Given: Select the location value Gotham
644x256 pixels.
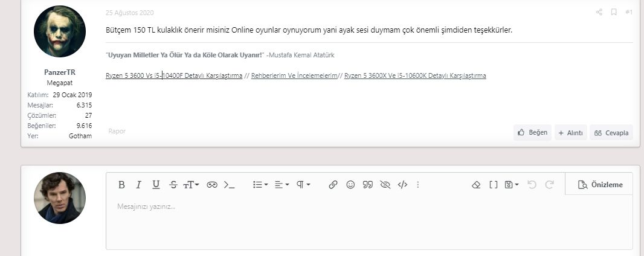Looking at the screenshot, I should coord(80,136).
